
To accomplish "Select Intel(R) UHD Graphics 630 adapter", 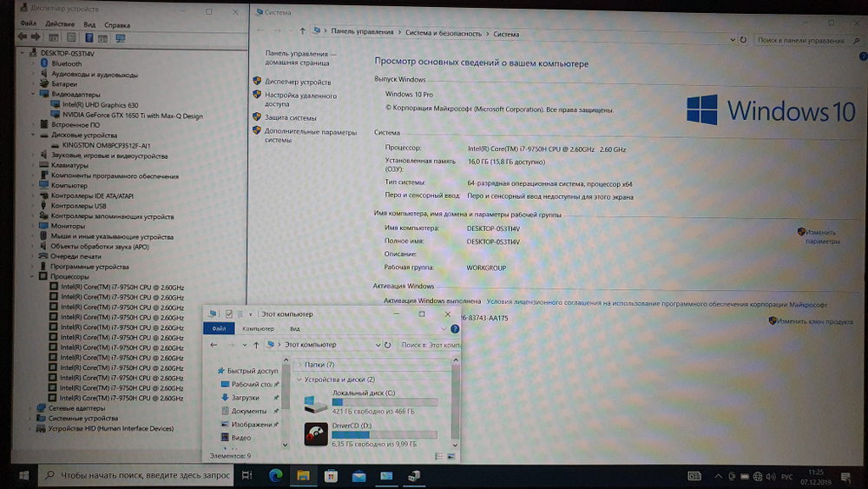I will pyautogui.click(x=100, y=105).
